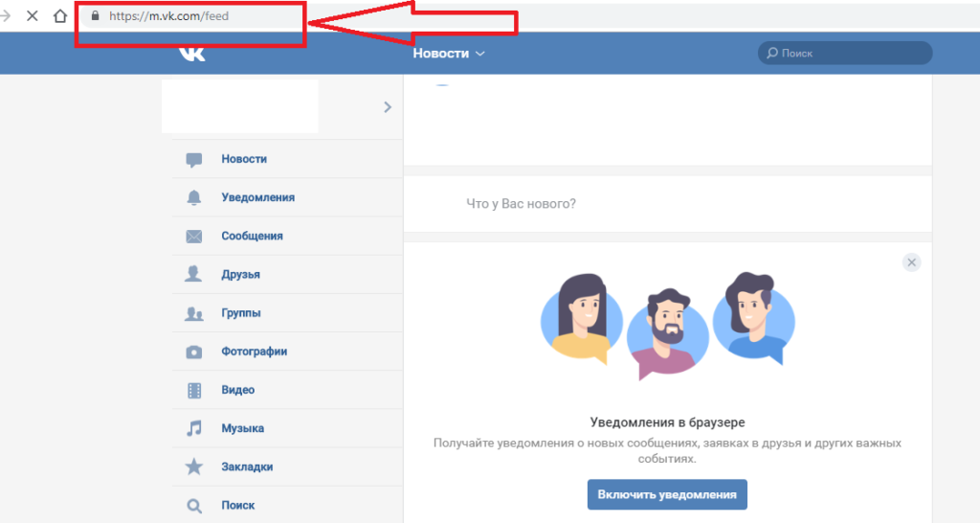Click the Включить уведомления button
Image resolution: width=980 pixels, height=523 pixels.
point(667,494)
